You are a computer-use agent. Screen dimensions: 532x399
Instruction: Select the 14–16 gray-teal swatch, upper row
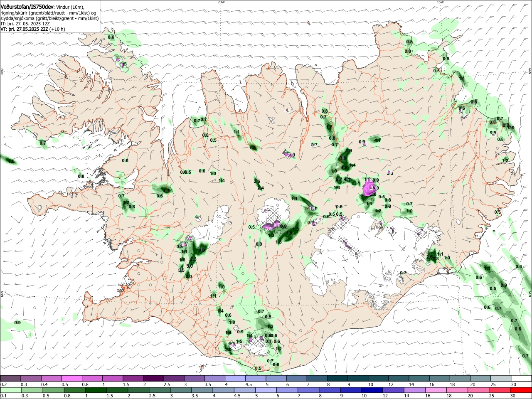click(419, 378)
